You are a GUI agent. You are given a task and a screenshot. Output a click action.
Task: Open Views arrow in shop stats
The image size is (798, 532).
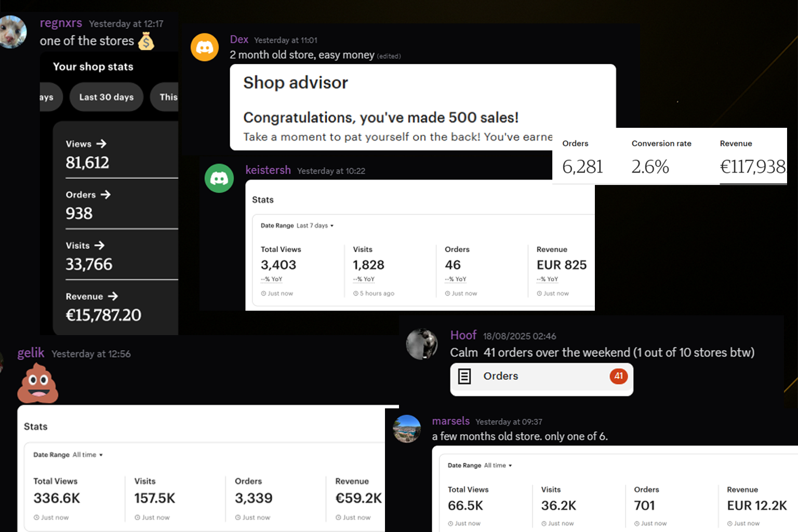(x=101, y=143)
